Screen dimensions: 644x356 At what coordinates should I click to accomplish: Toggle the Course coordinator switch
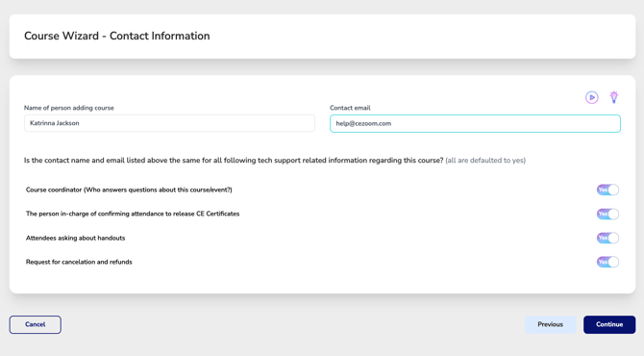(607, 190)
